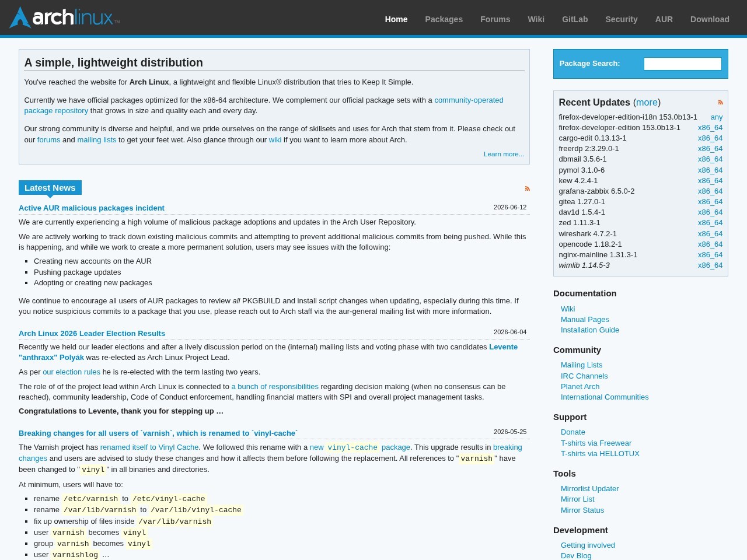The width and height of the screenshot is (747, 560).
Task: Open the Mailing Lists community link
Action: pos(581,365)
